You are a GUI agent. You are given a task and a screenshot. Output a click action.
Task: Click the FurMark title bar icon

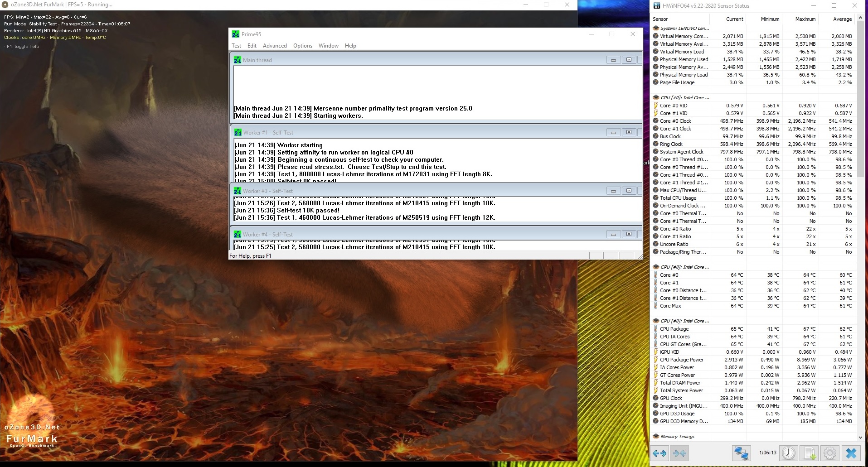click(5, 5)
